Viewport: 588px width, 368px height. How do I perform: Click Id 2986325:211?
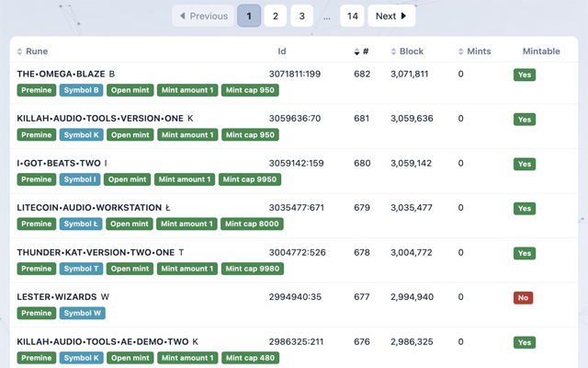[x=296, y=341]
